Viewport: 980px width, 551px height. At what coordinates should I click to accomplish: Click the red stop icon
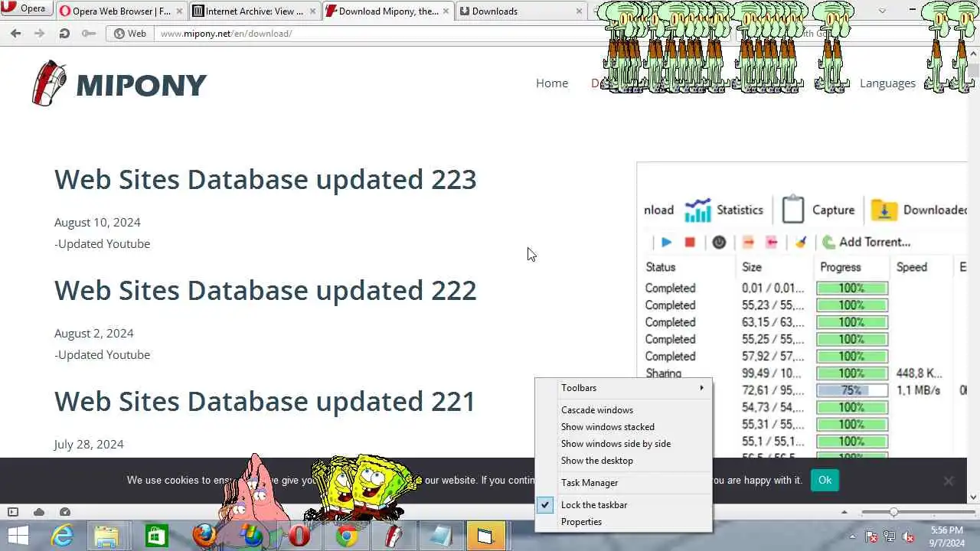coord(689,243)
